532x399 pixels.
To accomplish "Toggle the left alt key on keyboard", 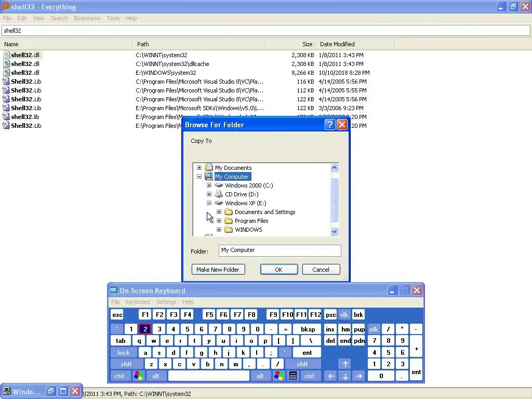I will click(x=156, y=376).
